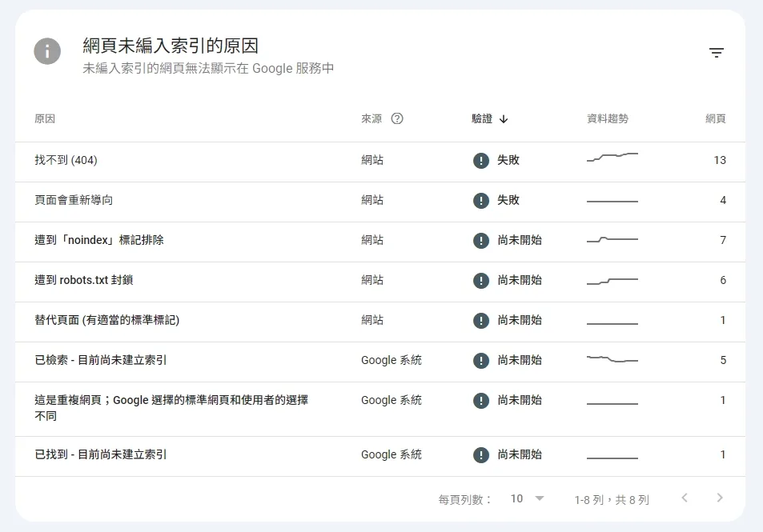Viewport: 763px width, 532px height.
Task: Click 尚未開始 status in the noindex row
Action: pyautogui.click(x=520, y=240)
